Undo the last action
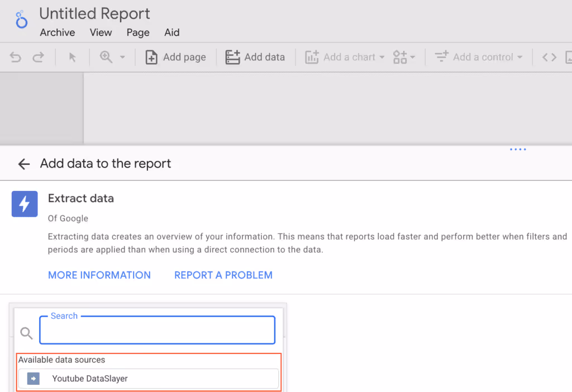Viewport: 572px width, 392px height. [x=15, y=56]
